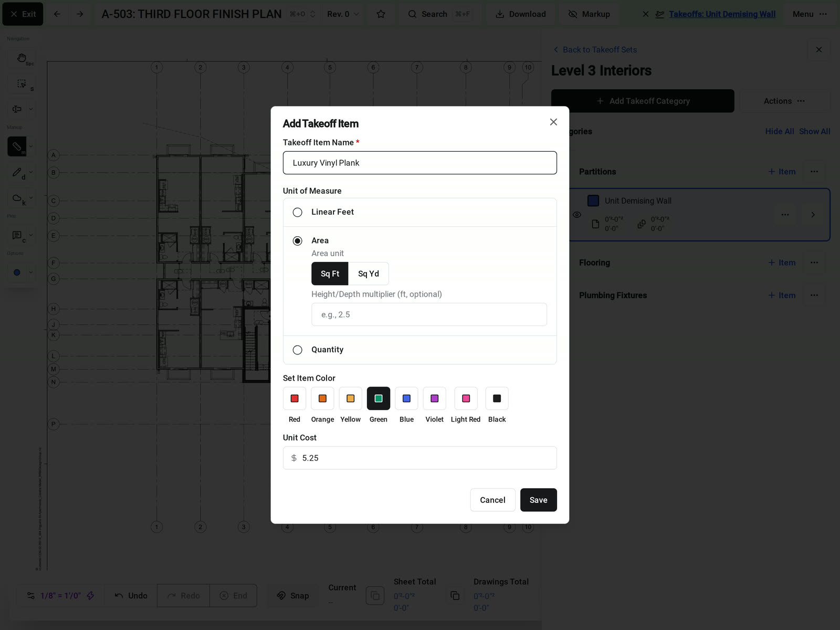Open Plumbing Fixtures more options
Screen dimensions: 840x630
point(814,296)
